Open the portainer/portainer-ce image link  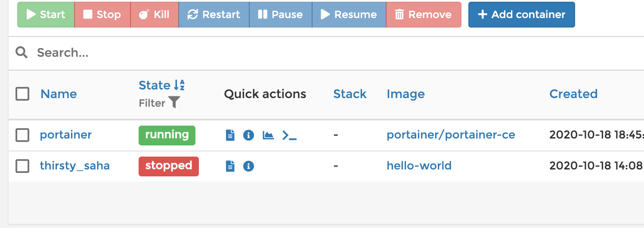coord(451,135)
